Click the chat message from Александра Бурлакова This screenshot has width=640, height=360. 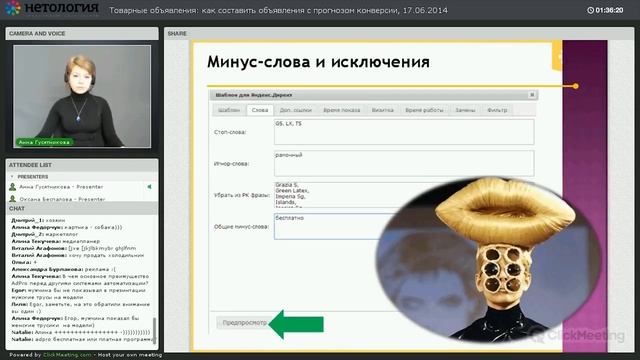point(63,269)
